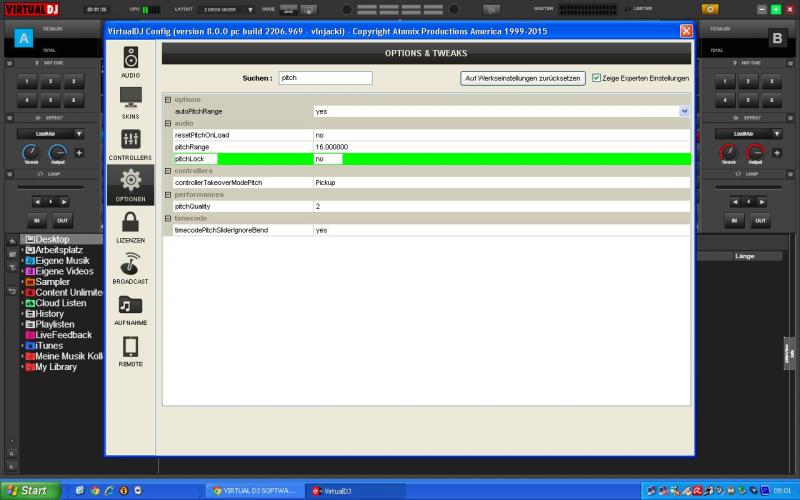Adjust the left red effect knob on deck B
The width and height of the screenshot is (800, 500).
(x=728, y=152)
